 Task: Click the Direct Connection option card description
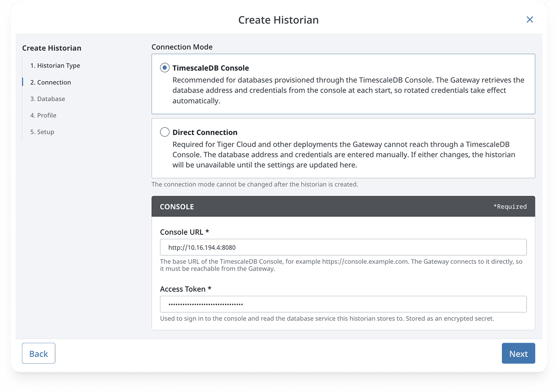[344, 155]
